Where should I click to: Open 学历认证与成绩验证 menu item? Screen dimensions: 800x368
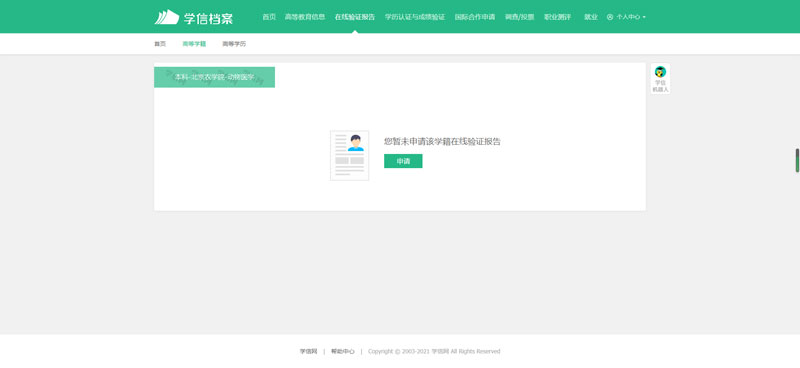tap(415, 17)
